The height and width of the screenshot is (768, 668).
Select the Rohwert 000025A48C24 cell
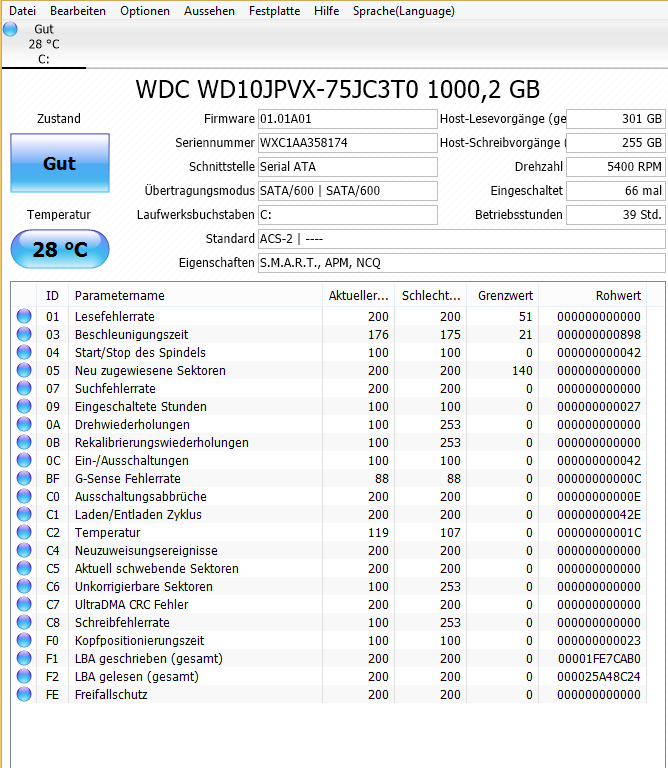pyautogui.click(x=599, y=676)
